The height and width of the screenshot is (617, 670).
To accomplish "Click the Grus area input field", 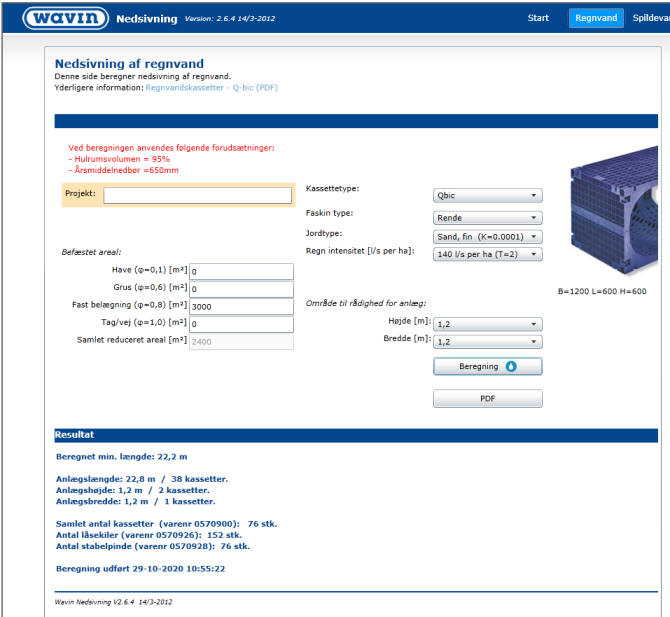I will click(x=240, y=289).
